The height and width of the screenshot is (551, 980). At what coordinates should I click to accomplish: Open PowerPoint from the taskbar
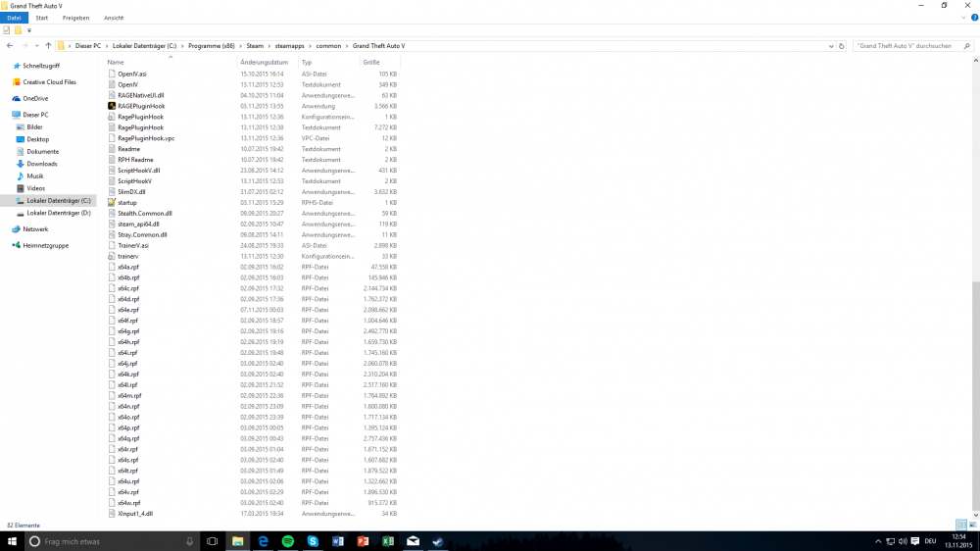point(363,541)
